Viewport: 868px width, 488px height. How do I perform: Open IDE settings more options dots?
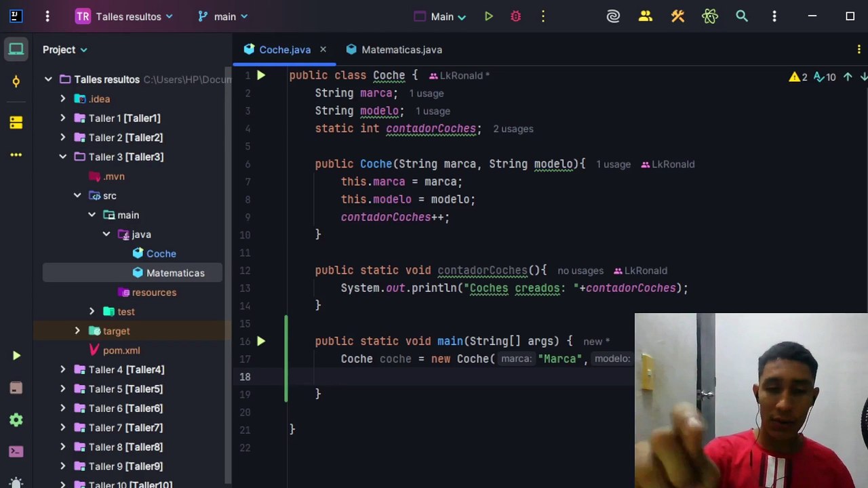[x=774, y=16]
